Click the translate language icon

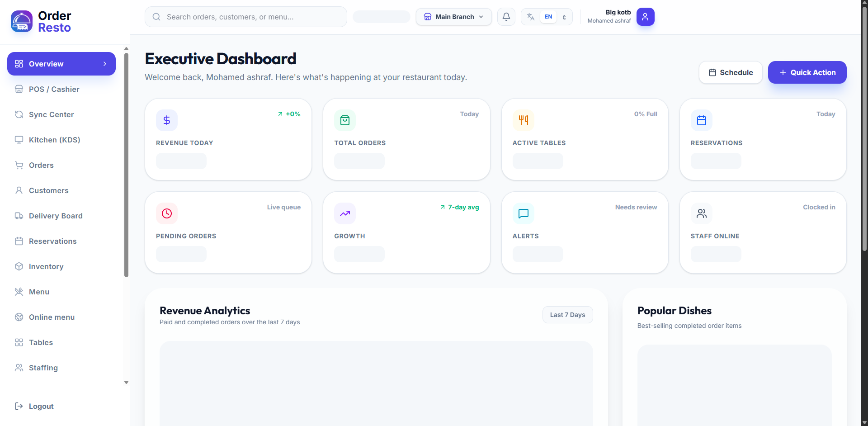(531, 17)
